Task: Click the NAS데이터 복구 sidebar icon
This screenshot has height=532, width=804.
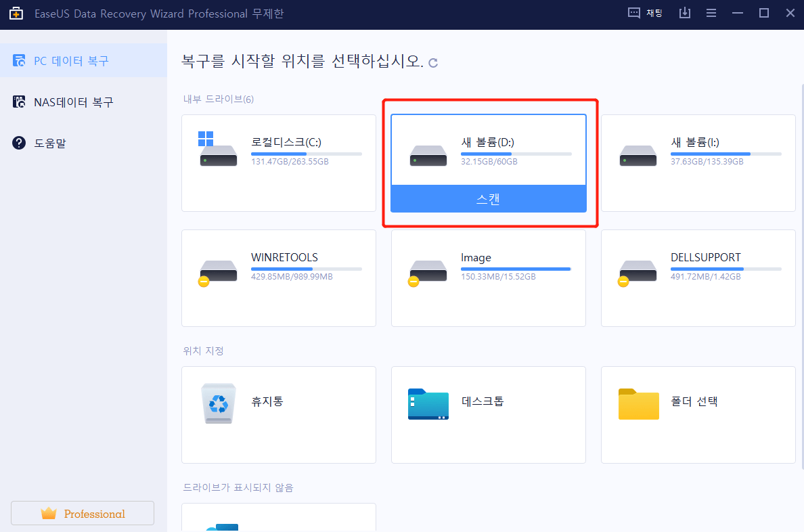Action: coord(19,102)
